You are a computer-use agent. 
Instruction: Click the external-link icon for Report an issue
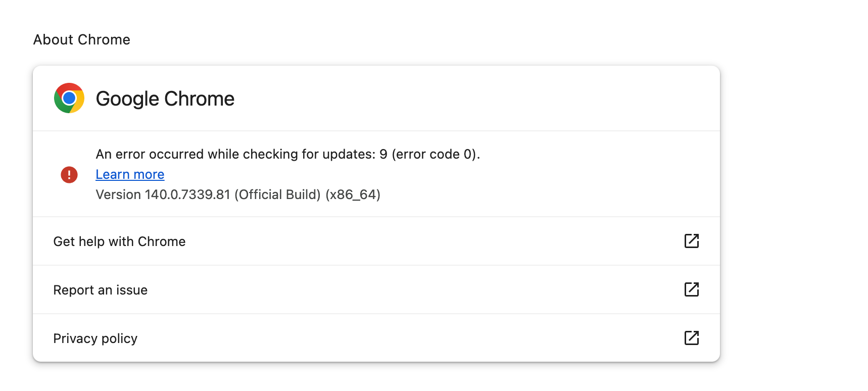tap(691, 289)
